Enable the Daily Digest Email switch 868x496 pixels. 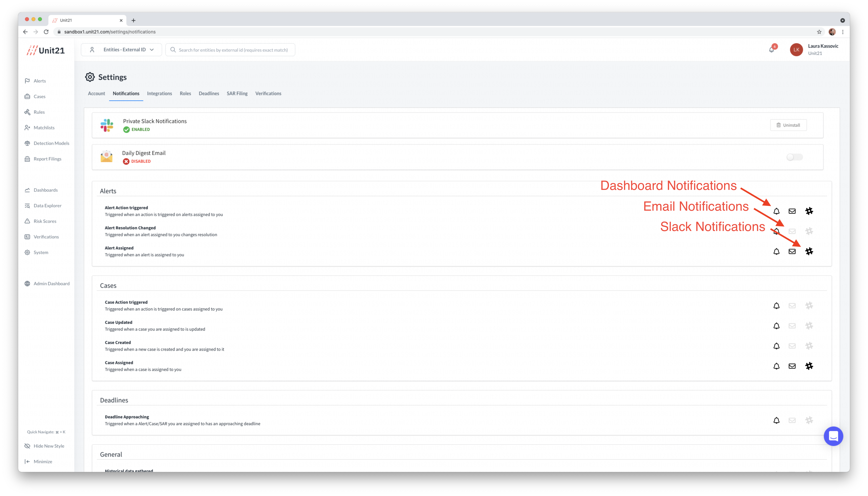click(794, 157)
